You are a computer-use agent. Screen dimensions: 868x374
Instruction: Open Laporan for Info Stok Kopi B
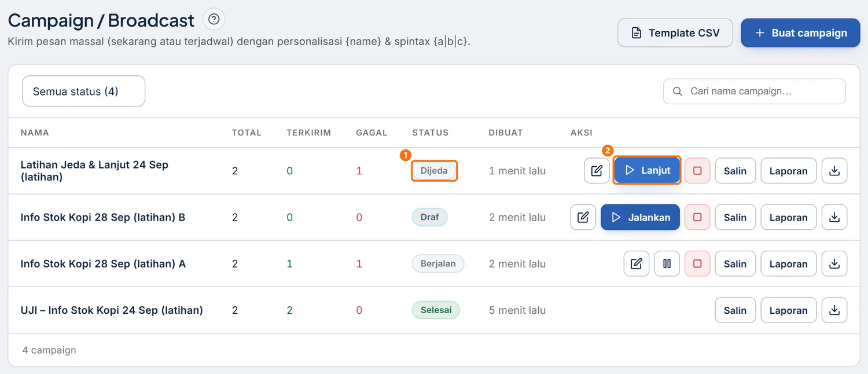(x=788, y=217)
